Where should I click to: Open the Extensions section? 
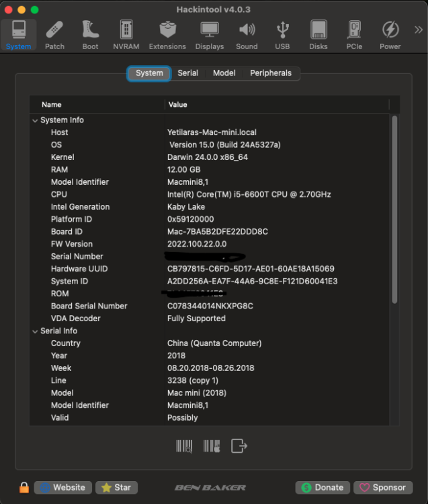point(167,35)
